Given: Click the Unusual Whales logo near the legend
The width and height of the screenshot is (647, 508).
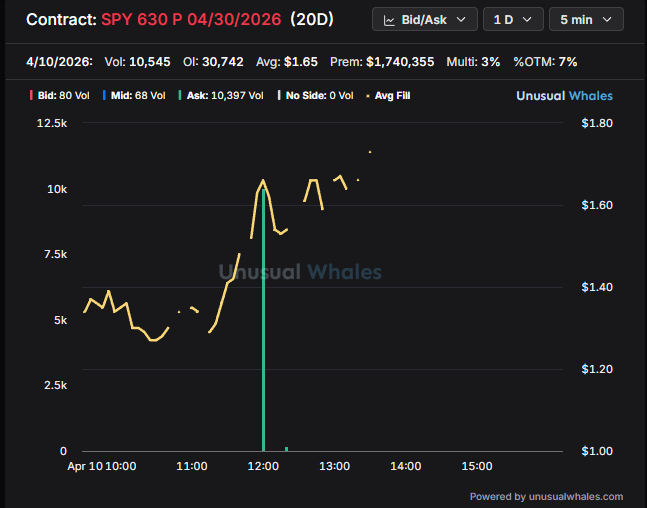Looking at the screenshot, I should pos(564,96).
